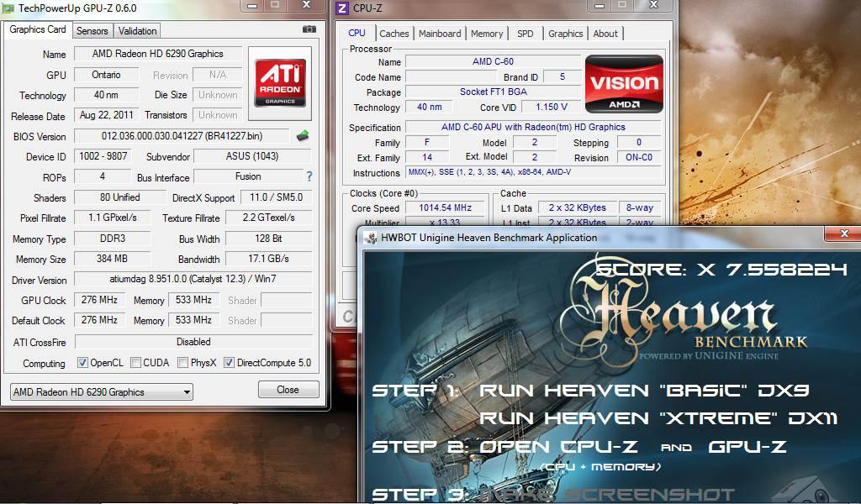Click the AMD Vision logo in CPU-Z
The width and height of the screenshot is (861, 504).
click(624, 83)
